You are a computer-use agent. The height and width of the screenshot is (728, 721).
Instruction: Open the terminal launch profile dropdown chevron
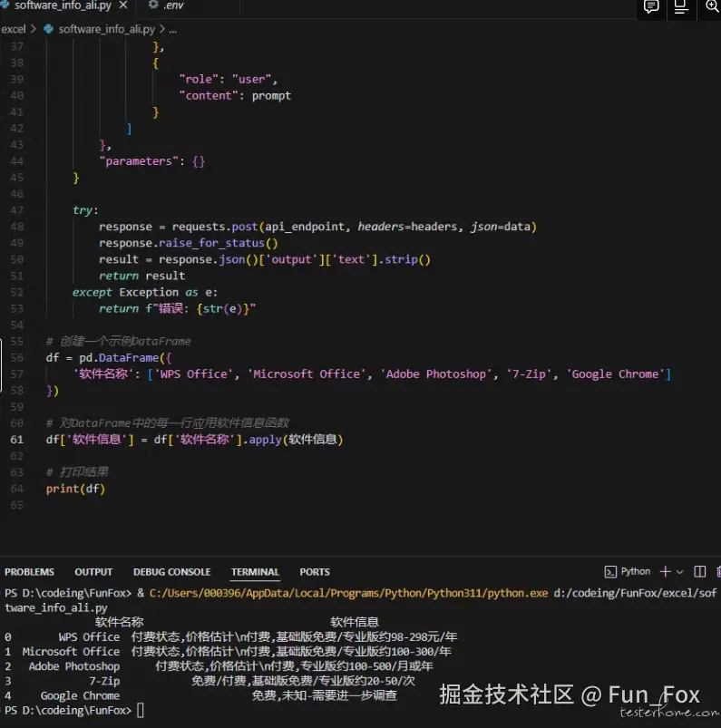click(679, 572)
